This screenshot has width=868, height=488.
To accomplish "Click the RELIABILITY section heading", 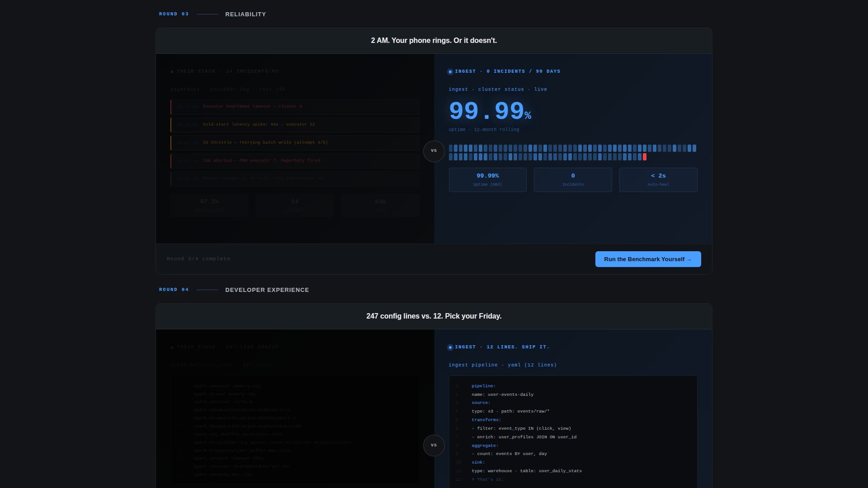I will tap(245, 14).
